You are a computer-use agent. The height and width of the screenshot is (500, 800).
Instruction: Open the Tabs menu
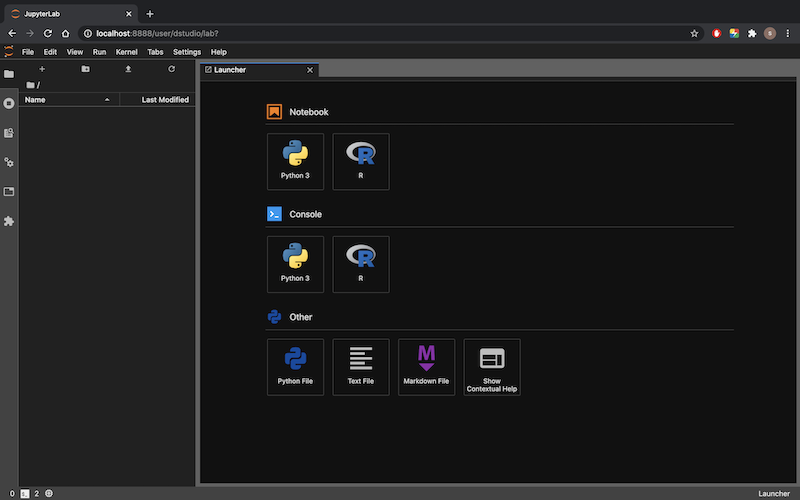point(155,52)
